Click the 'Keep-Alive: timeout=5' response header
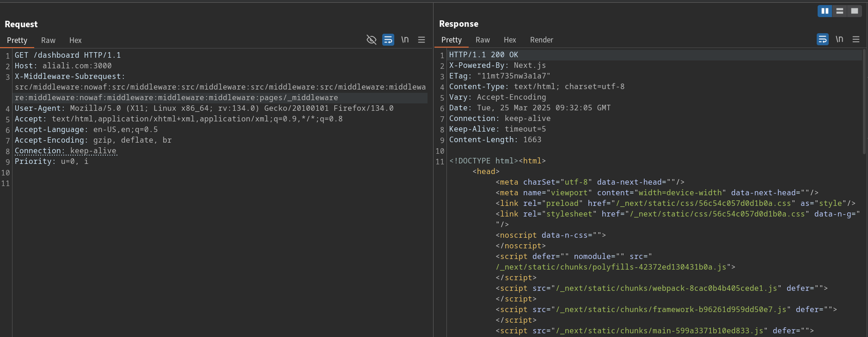Viewport: 868px width, 337px height. [x=498, y=129]
